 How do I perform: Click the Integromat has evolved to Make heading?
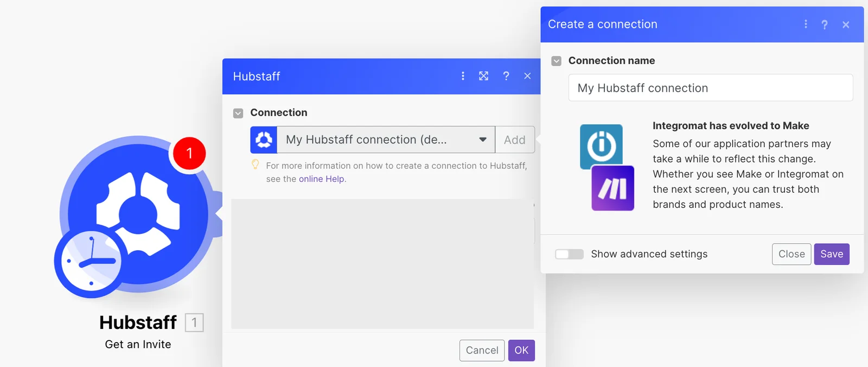(731, 125)
